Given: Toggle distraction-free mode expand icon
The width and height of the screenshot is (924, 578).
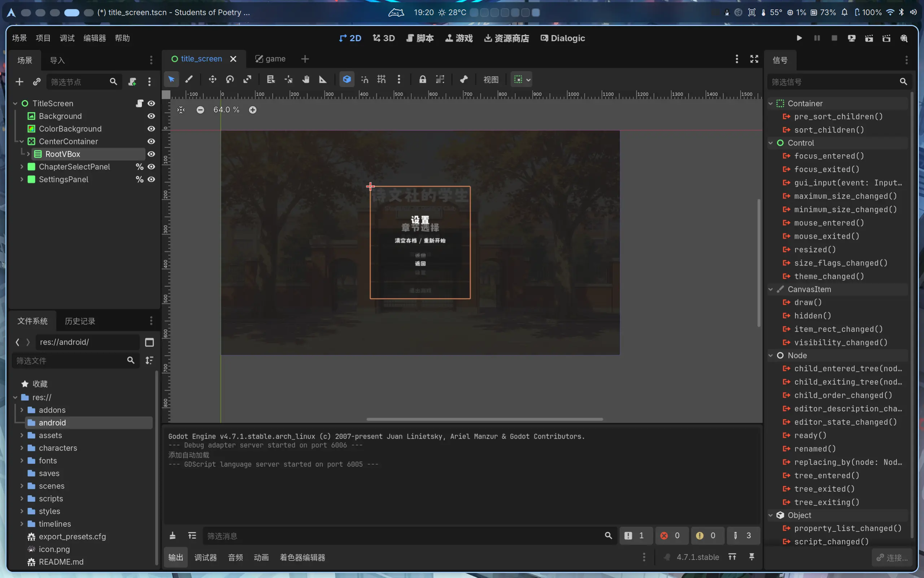Looking at the screenshot, I should [x=754, y=59].
